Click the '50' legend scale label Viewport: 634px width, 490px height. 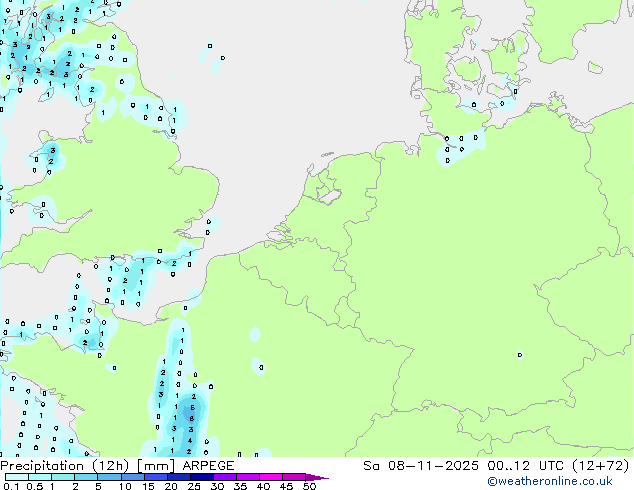(x=310, y=486)
